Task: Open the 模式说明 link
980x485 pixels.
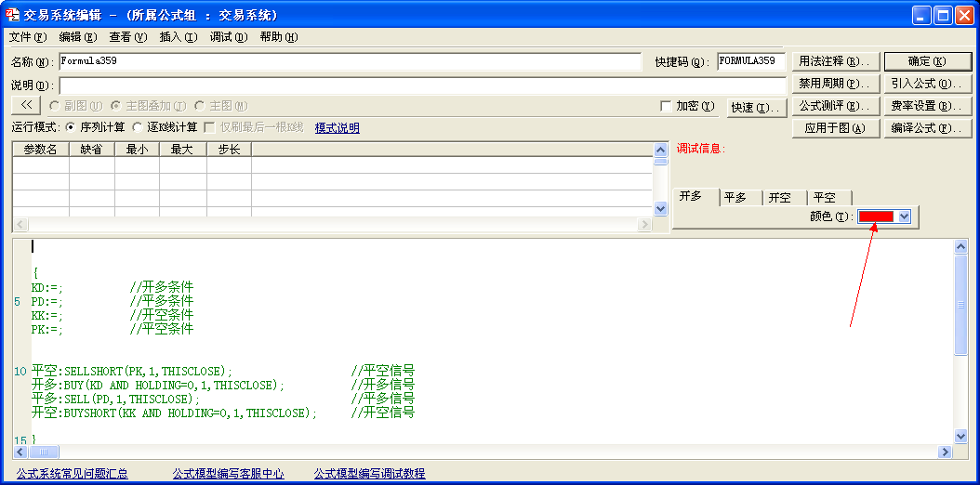Action: click(x=337, y=127)
